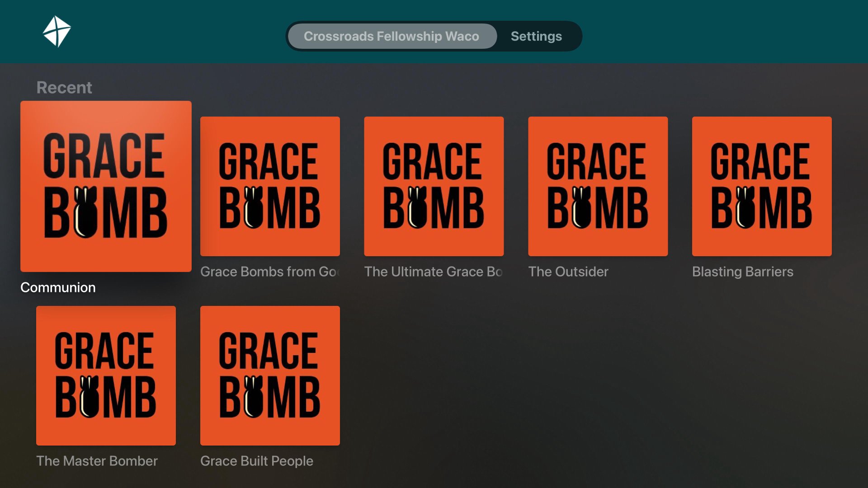Click the Communion title text
The width and height of the screenshot is (868, 488).
[58, 287]
